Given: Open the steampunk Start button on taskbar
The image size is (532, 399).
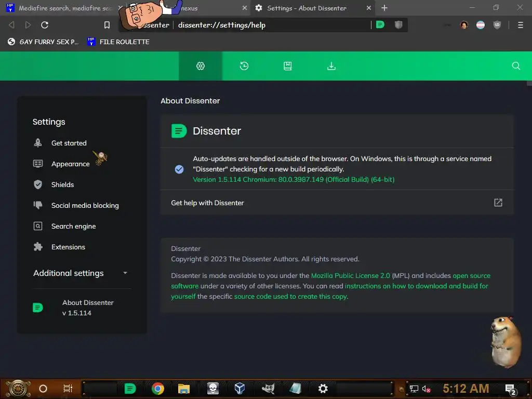Looking at the screenshot, I should [18, 389].
